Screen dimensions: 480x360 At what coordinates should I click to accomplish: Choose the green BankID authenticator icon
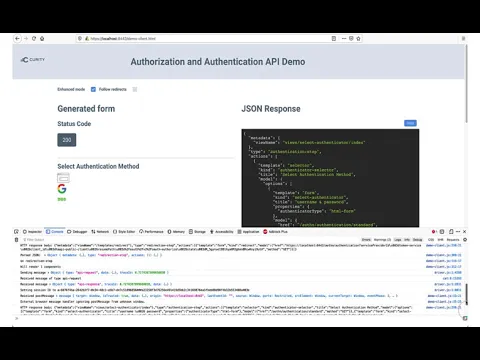[62, 199]
